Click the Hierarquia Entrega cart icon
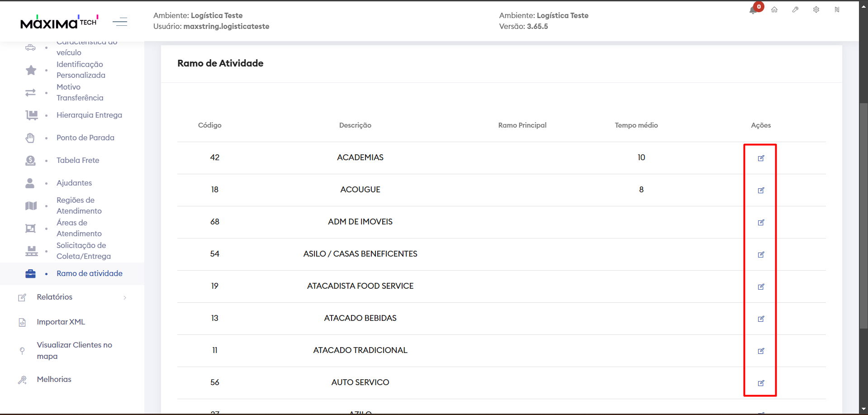Image resolution: width=868 pixels, height=415 pixels. 31,115
